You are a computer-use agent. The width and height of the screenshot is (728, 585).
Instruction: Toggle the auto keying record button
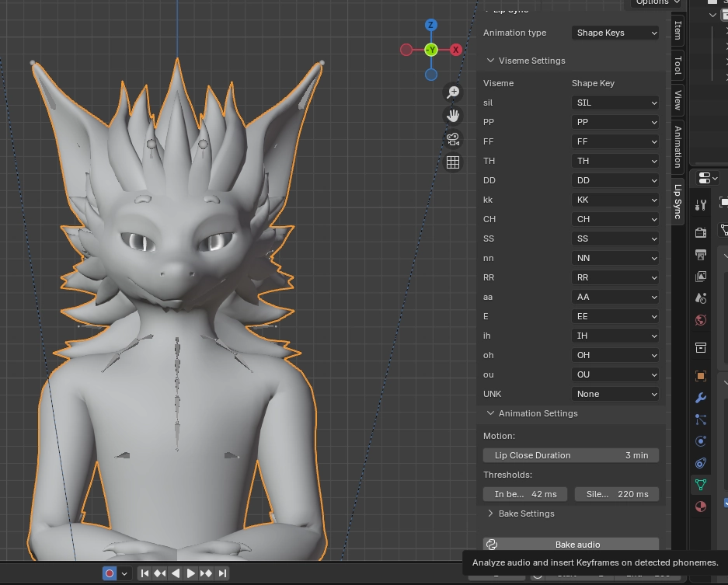point(110,573)
